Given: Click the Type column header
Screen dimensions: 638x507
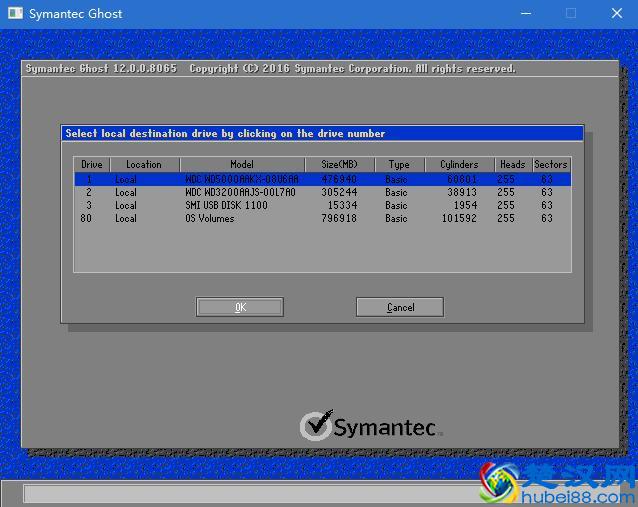Looking at the screenshot, I should (x=399, y=164).
